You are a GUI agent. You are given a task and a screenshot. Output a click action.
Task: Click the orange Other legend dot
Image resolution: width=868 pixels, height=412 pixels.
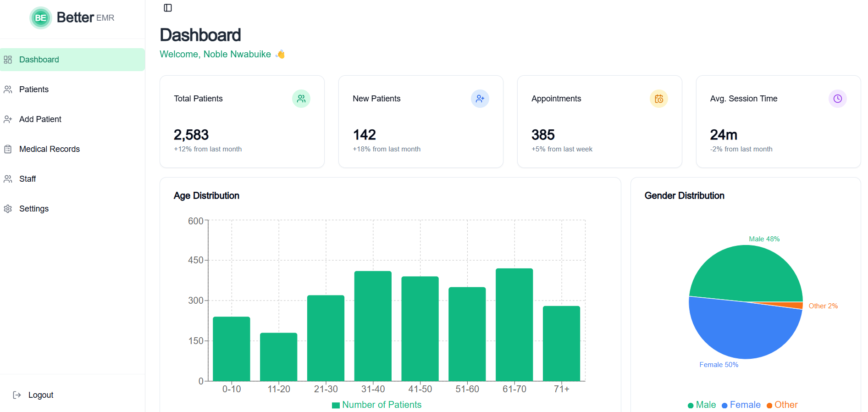769,405
